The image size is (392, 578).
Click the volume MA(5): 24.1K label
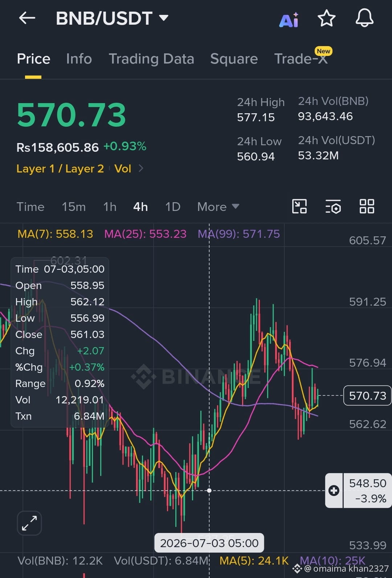(254, 561)
